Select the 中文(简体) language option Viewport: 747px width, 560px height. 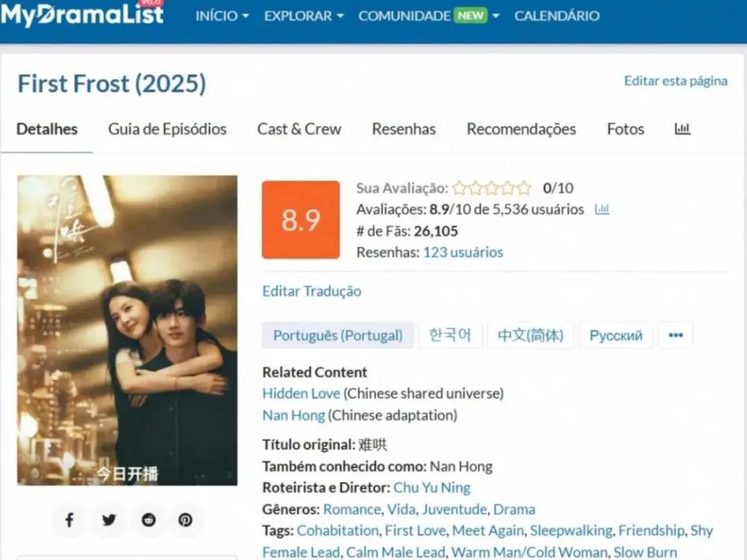[x=531, y=335]
